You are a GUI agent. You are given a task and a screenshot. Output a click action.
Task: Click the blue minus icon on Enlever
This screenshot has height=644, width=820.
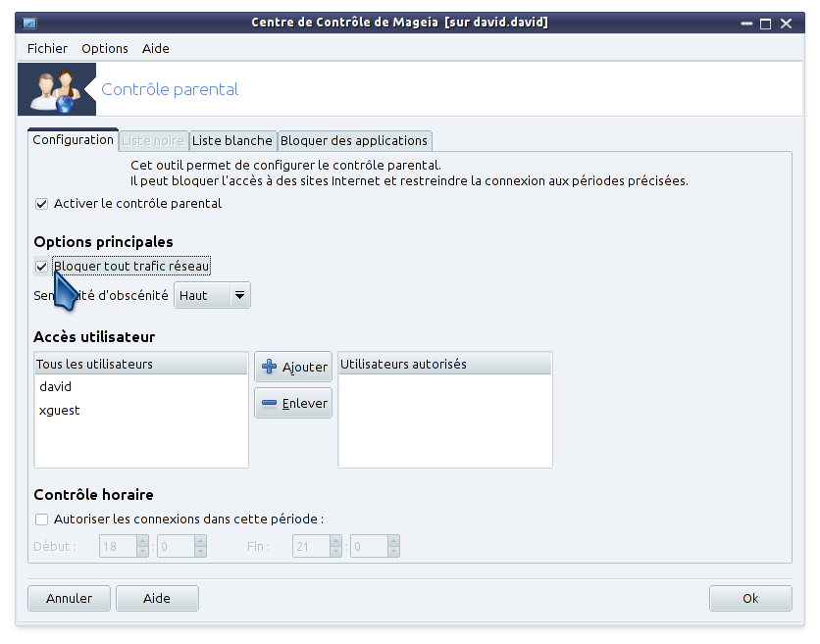coord(269,403)
